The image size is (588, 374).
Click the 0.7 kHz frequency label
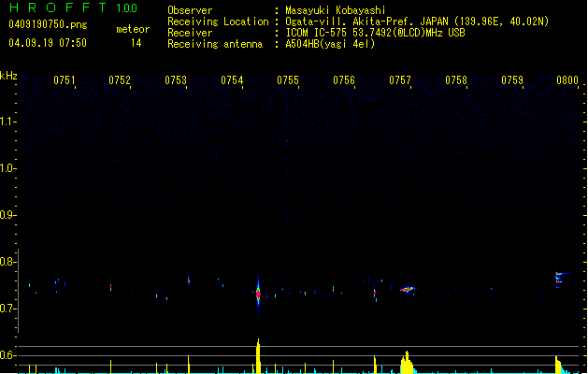pyautogui.click(x=7, y=309)
